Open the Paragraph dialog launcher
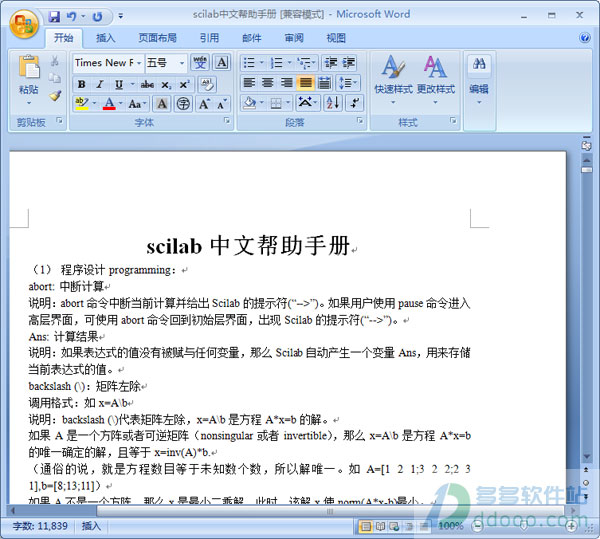The image size is (600, 539). [x=360, y=121]
